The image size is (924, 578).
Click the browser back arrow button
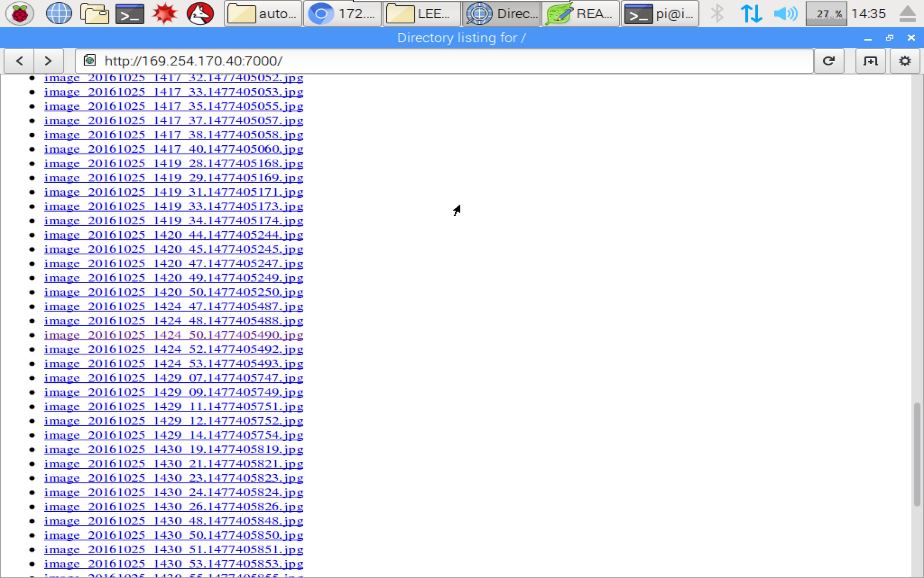point(19,61)
